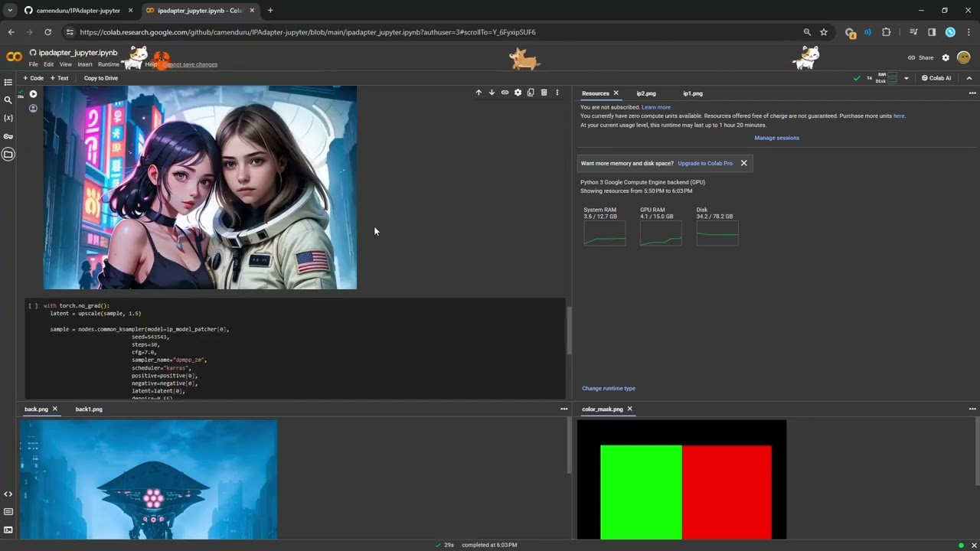980x551 pixels.
Task: Bookmark this page with star icon
Action: [824, 32]
